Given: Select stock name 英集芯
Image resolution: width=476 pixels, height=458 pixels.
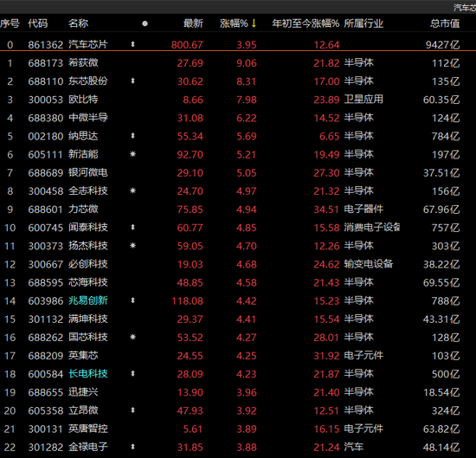Looking at the screenshot, I should [83, 355].
